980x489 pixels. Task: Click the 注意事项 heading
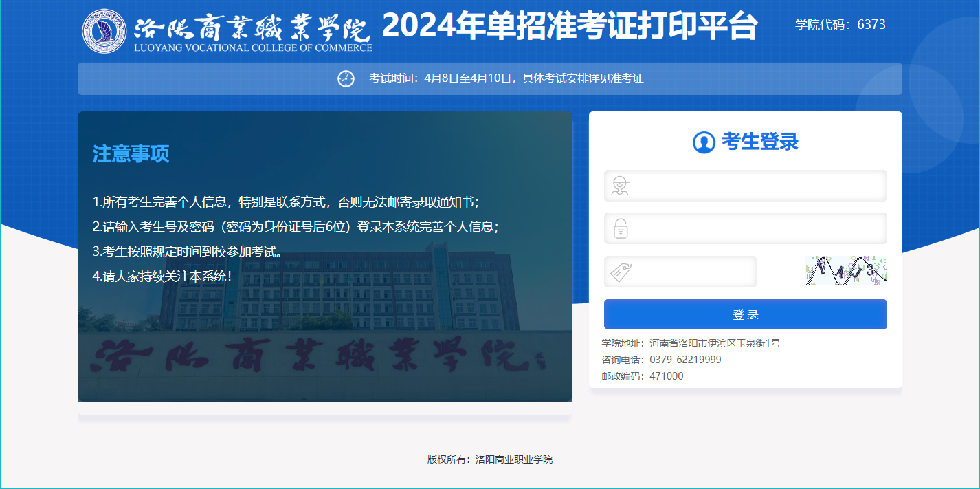(x=131, y=154)
